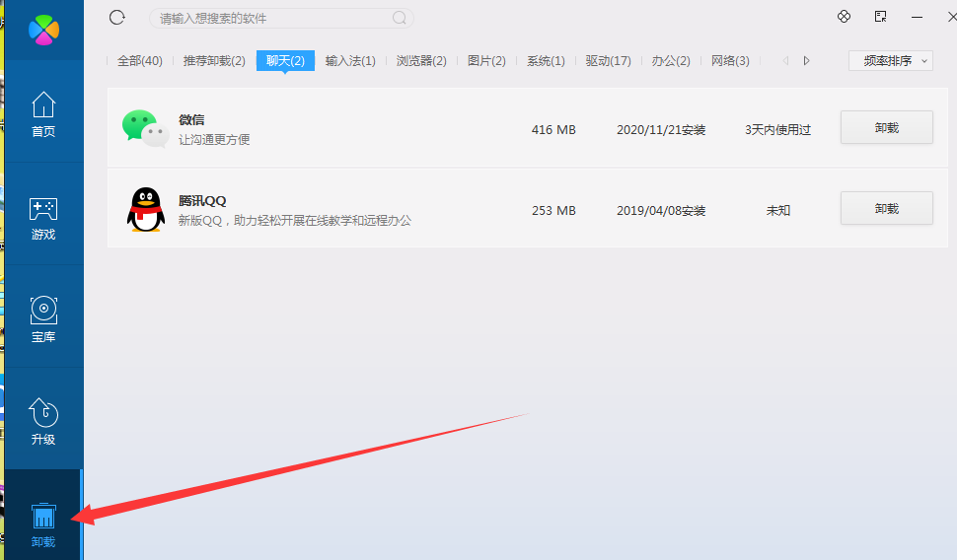The image size is (957, 560).
Task: Switch to 驱动(17) tab
Action: click(608, 60)
